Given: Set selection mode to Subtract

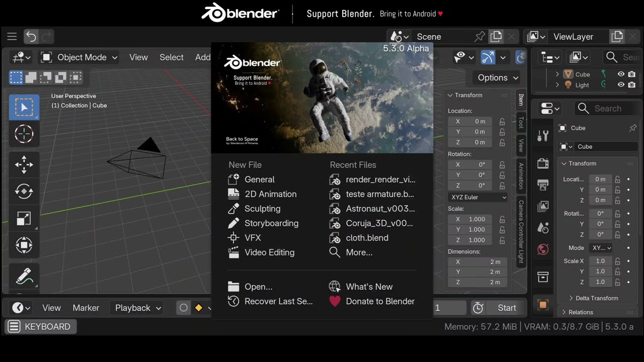Looking at the screenshot, I should pyautogui.click(x=46, y=77).
